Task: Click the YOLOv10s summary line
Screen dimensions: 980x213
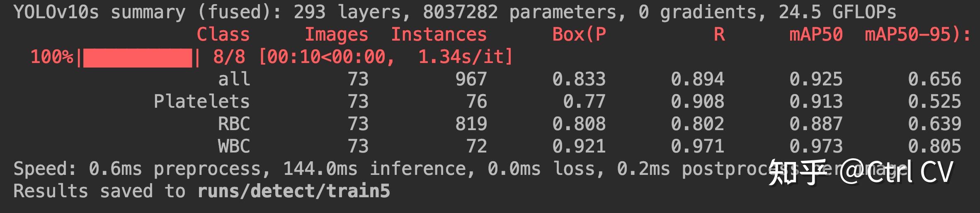Action: click(x=454, y=12)
